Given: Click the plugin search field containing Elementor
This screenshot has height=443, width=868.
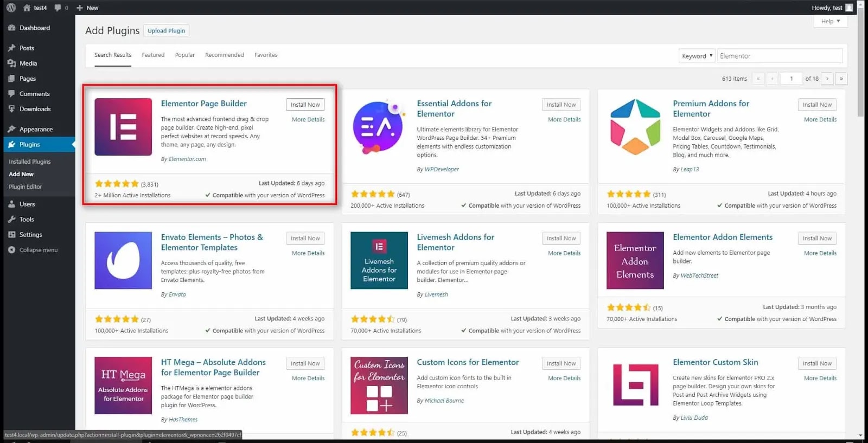Looking at the screenshot, I should (780, 55).
